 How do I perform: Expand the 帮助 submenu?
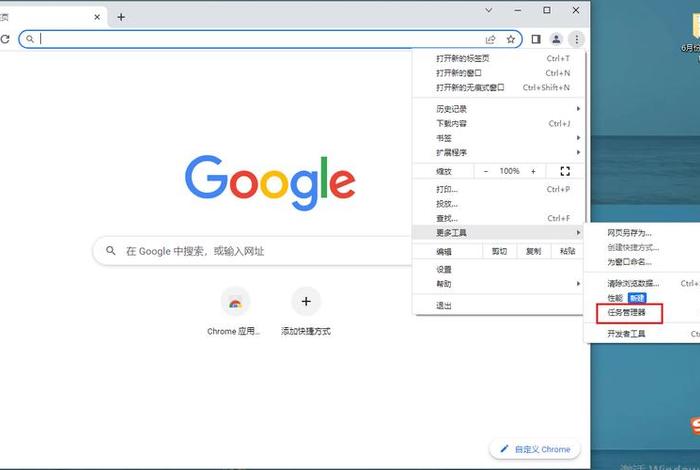coord(498,284)
